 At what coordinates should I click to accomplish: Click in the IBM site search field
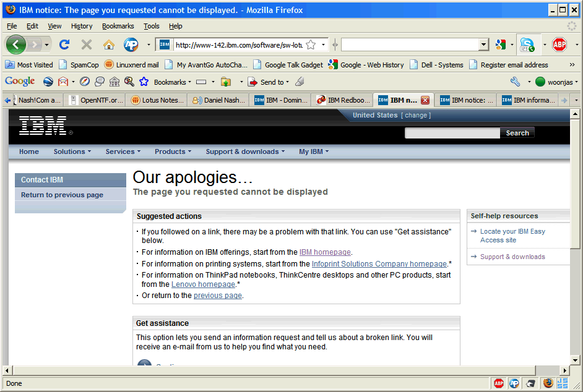[452, 133]
